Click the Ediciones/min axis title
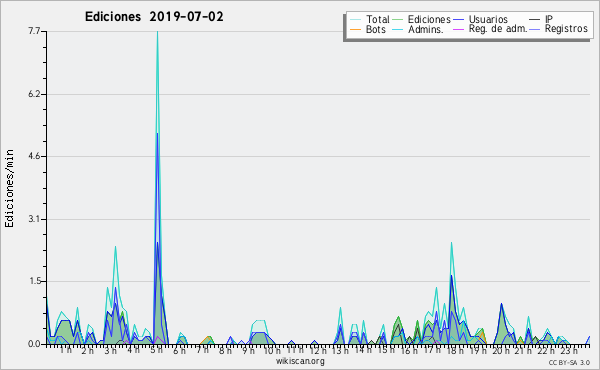Image resolution: width=600 pixels, height=370 pixels. coord(9,188)
